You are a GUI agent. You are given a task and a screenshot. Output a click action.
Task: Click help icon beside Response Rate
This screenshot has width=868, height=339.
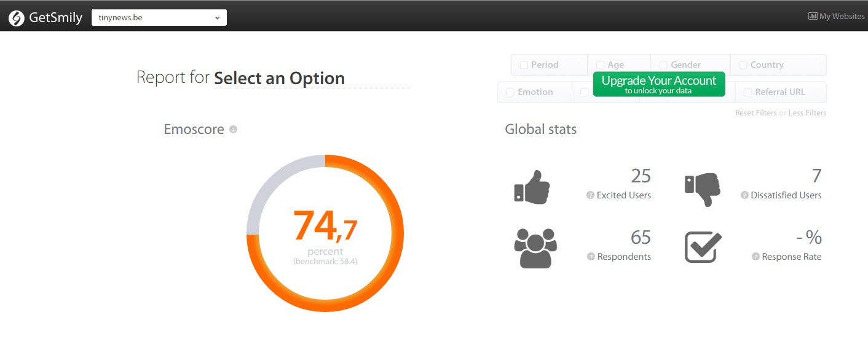756,257
